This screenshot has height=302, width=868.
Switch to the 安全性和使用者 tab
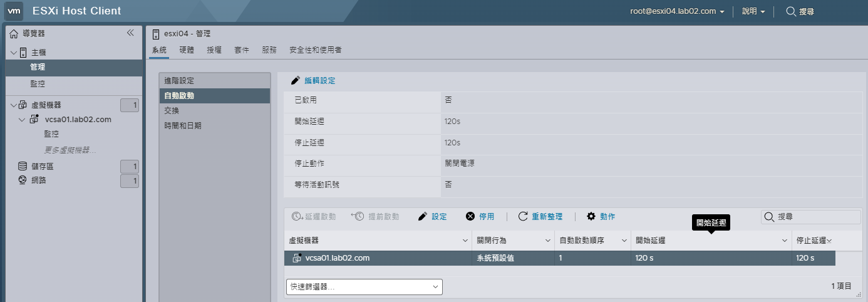click(x=316, y=49)
